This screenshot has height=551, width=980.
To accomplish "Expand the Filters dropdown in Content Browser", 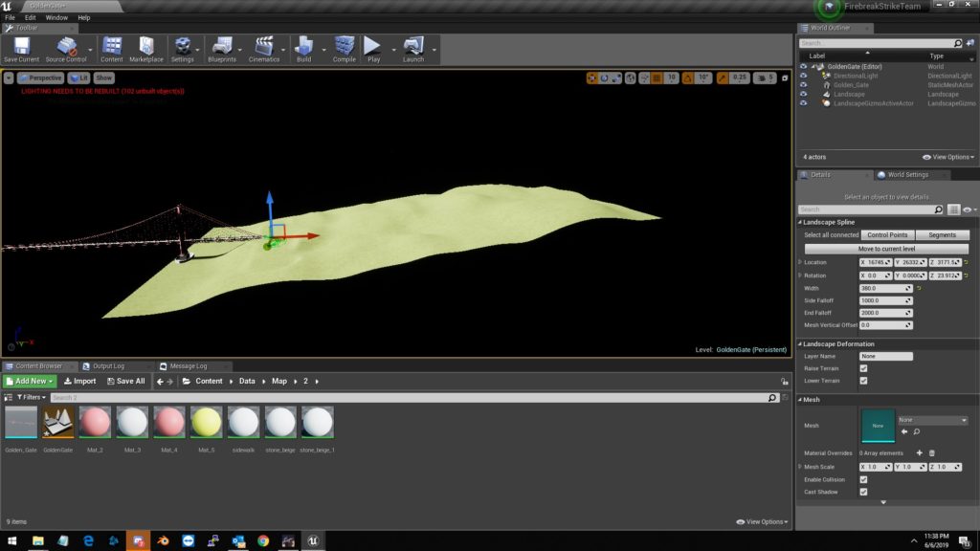I will coord(30,397).
